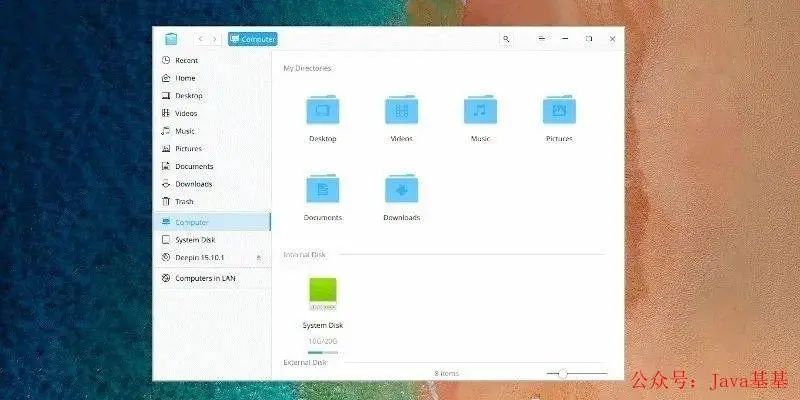
Task: Select Videos in the left sidebar
Action: (x=212, y=113)
